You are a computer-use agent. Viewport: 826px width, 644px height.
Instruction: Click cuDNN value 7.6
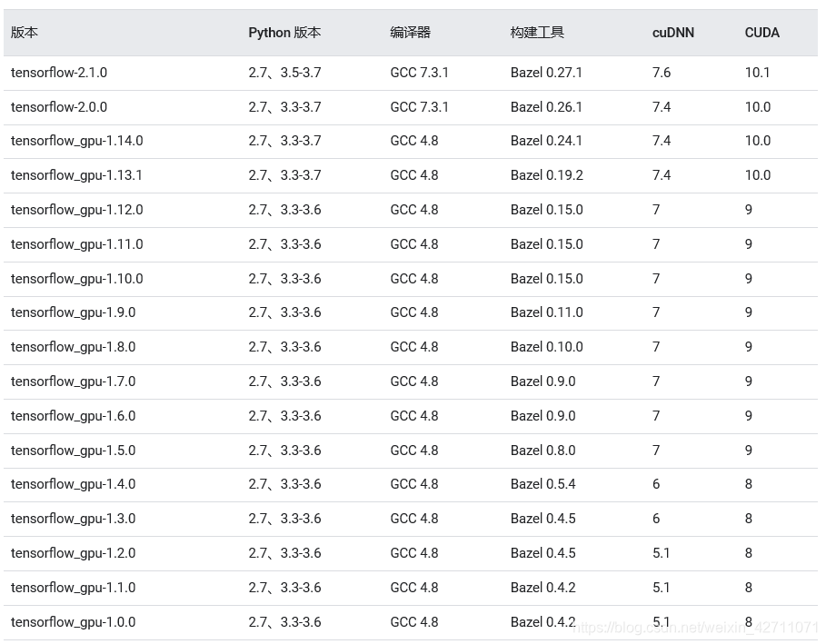[662, 73]
